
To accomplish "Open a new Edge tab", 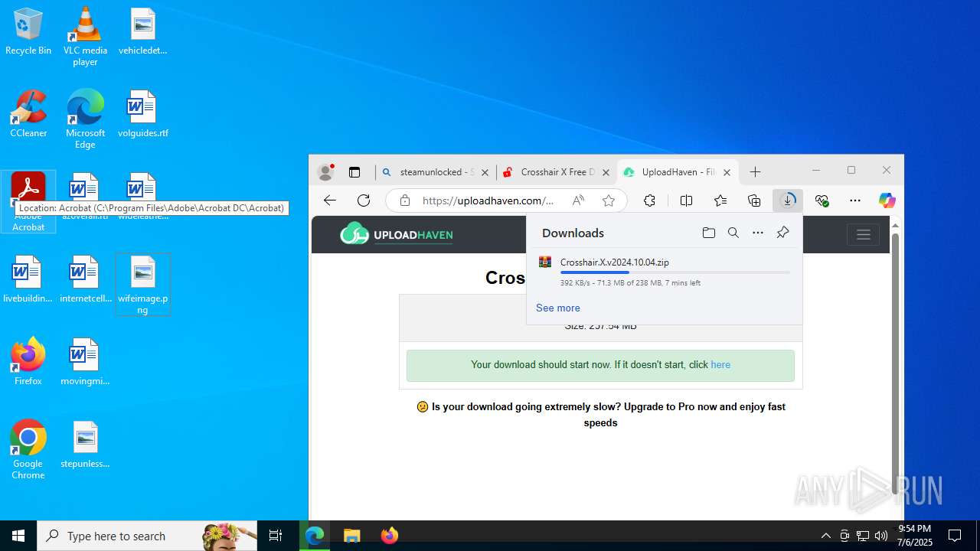I will 755,172.
